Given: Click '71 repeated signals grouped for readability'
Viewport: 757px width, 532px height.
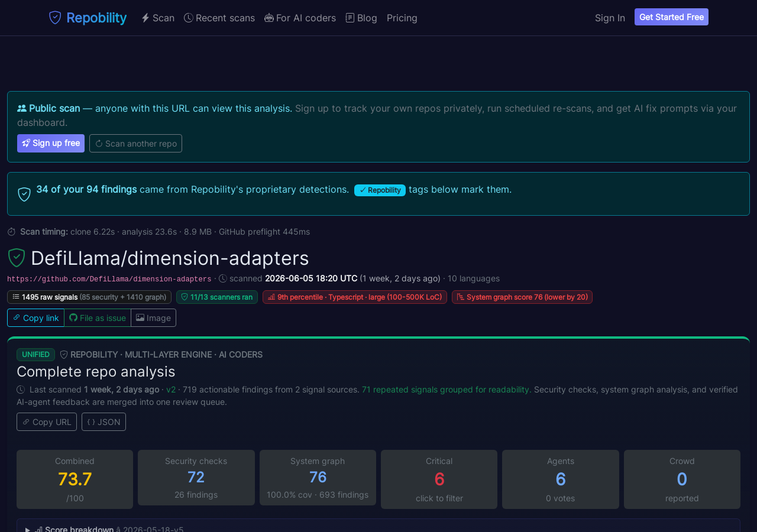Looking at the screenshot, I should [445, 390].
